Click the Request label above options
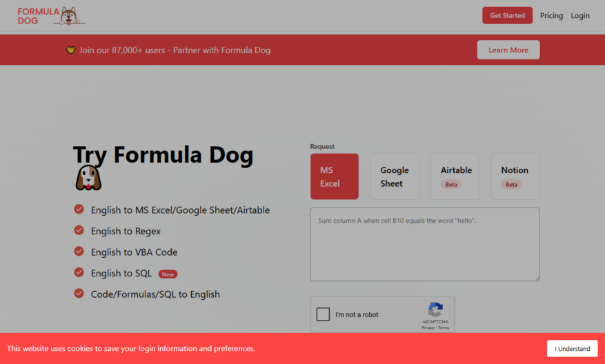Screen dimensions: 605x364 [x=322, y=147]
